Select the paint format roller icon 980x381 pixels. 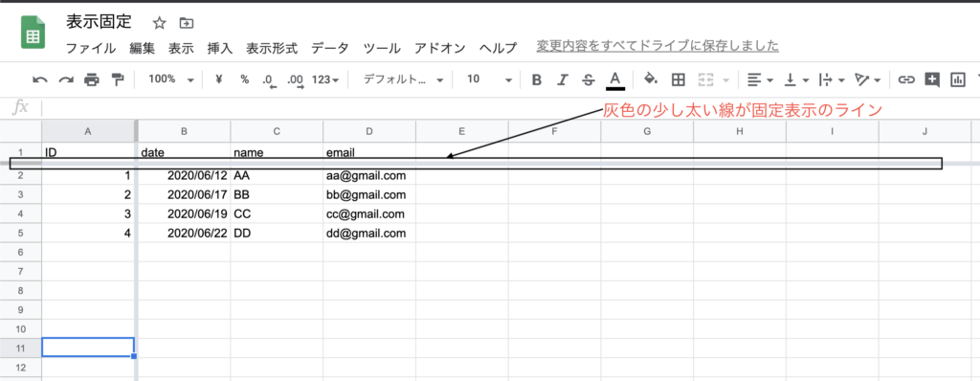[118, 79]
